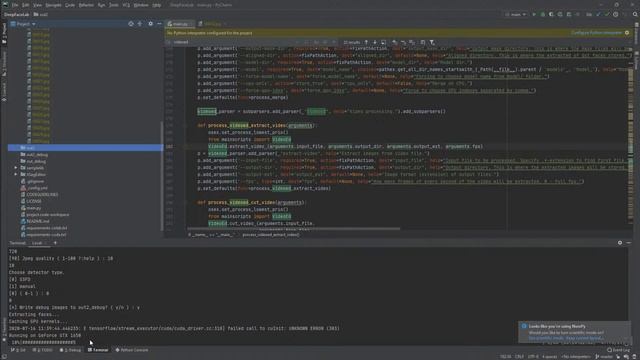Expand the samplelib folder
The width and height of the screenshot is (640, 360).
click(16, 168)
